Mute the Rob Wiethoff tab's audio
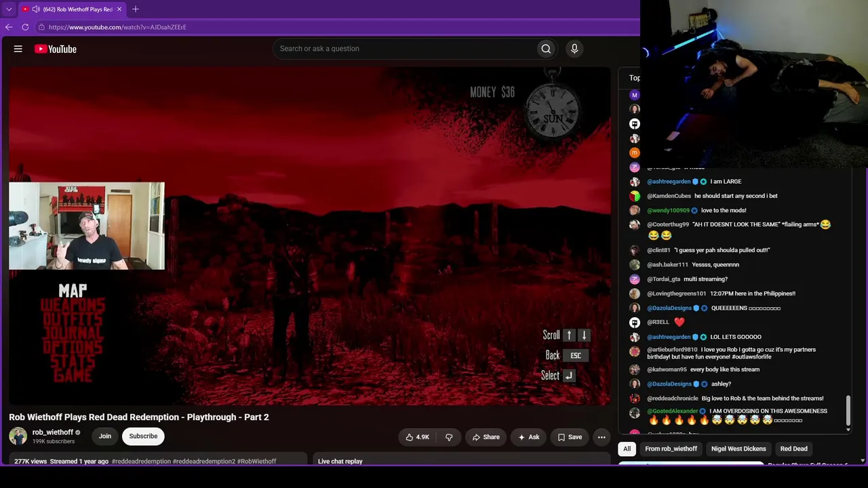This screenshot has height=488, width=868. tap(36, 9)
